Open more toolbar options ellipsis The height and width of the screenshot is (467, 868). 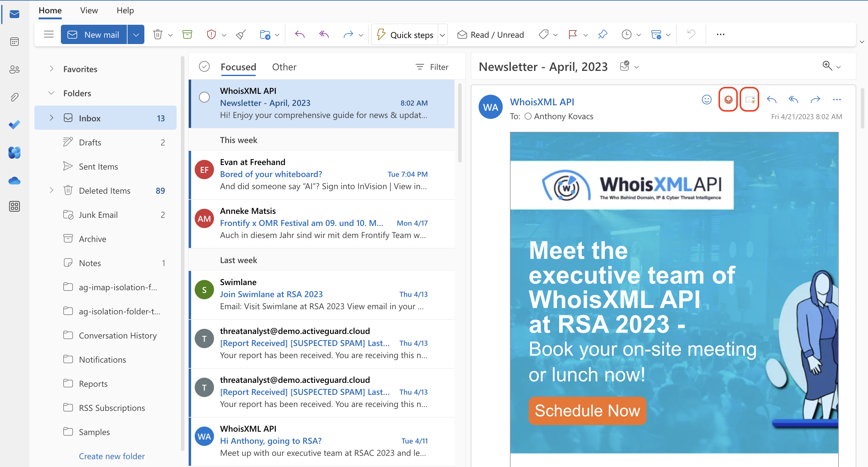(x=720, y=34)
